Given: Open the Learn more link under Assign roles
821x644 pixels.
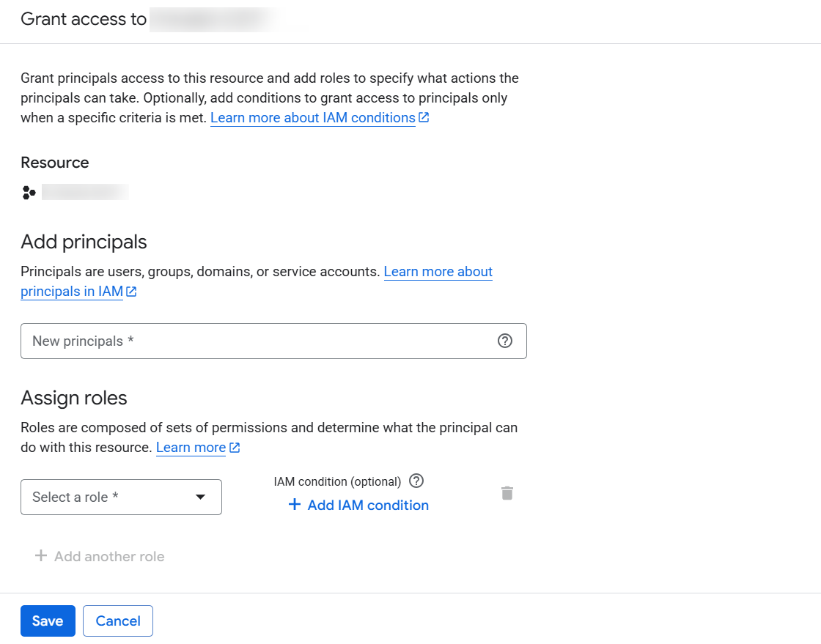Looking at the screenshot, I should tap(191, 448).
